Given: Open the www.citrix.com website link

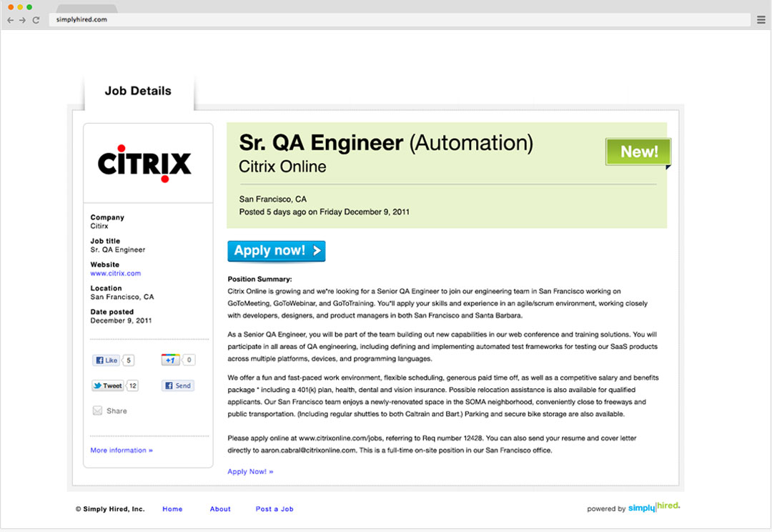Looking at the screenshot, I should point(116,273).
